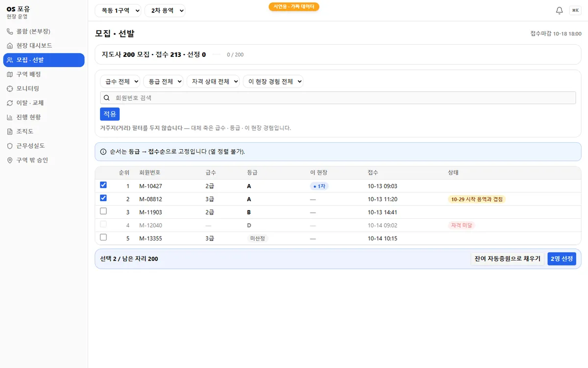The height and width of the screenshot is (368, 588).
Task: Click the document icon beside 조직도
Action: point(10,131)
